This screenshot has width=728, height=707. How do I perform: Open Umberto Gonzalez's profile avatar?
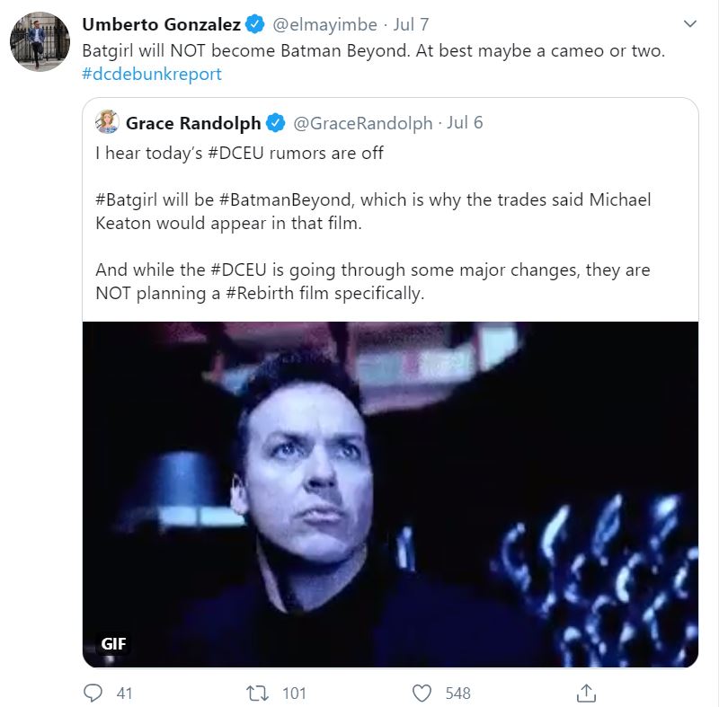pyautogui.click(x=40, y=42)
